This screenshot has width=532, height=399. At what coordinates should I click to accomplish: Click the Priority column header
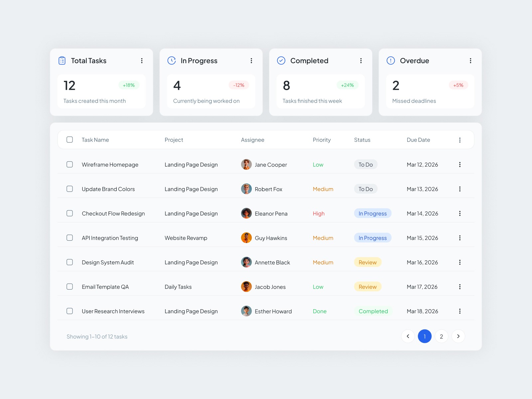(322, 140)
